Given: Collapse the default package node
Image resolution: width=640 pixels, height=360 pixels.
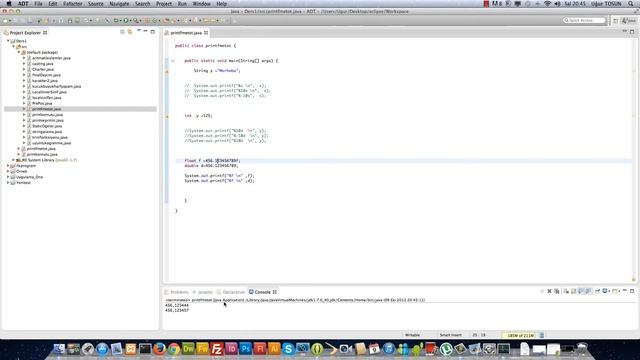Looking at the screenshot, I should click(x=19, y=52).
